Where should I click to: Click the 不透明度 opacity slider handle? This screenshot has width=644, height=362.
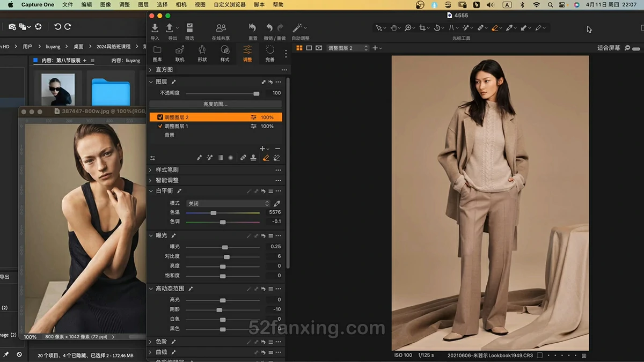[257, 93]
